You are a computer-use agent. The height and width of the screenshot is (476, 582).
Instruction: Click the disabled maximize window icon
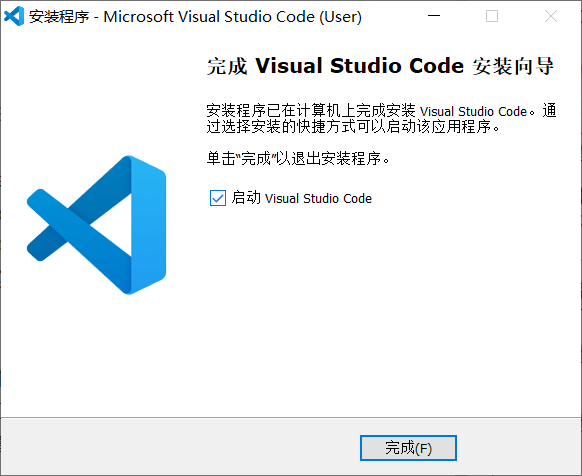492,16
